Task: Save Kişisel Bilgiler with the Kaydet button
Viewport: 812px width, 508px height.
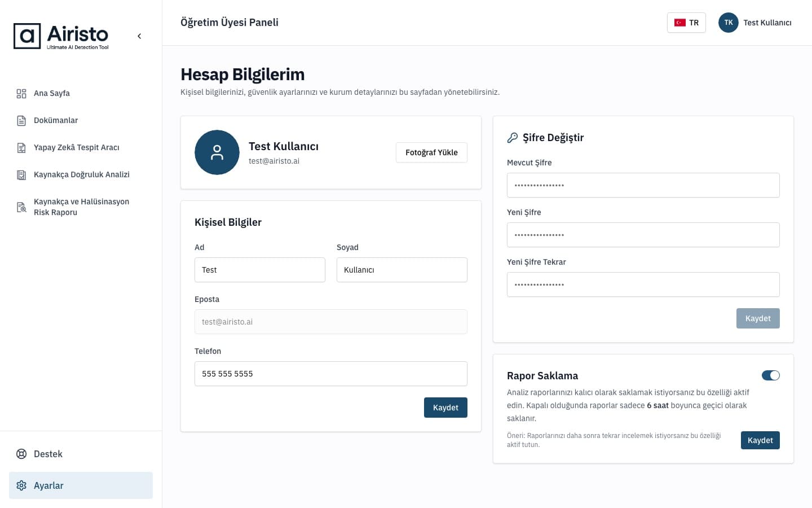Action: point(445,408)
